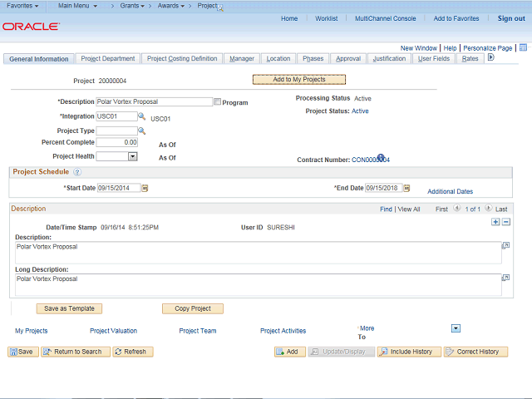This screenshot has width=532, height=399.
Task: Open the Integration lookup magnifier
Action: [142, 117]
